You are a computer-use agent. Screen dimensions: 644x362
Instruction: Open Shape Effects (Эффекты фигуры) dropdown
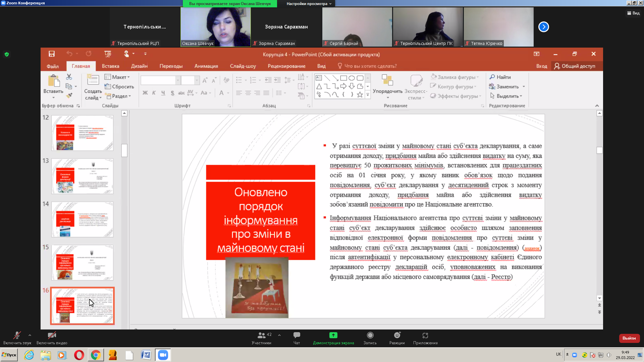tap(456, 96)
